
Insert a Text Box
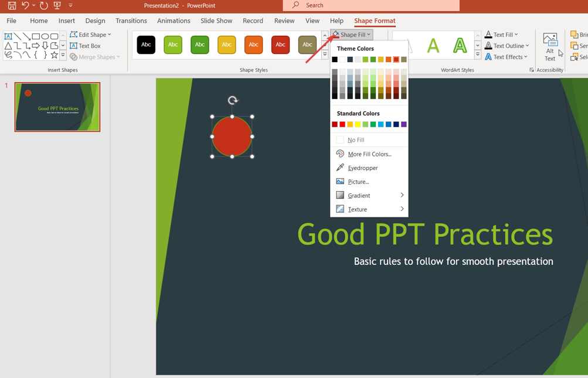[86, 46]
